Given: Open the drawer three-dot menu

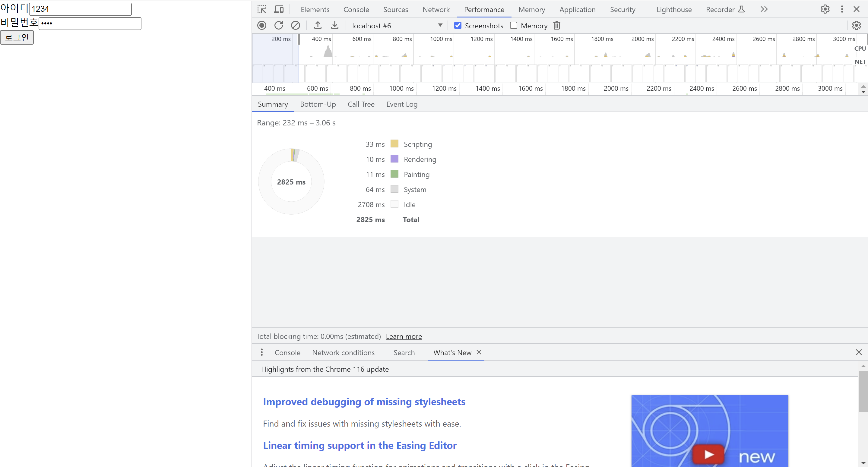Looking at the screenshot, I should (x=262, y=352).
